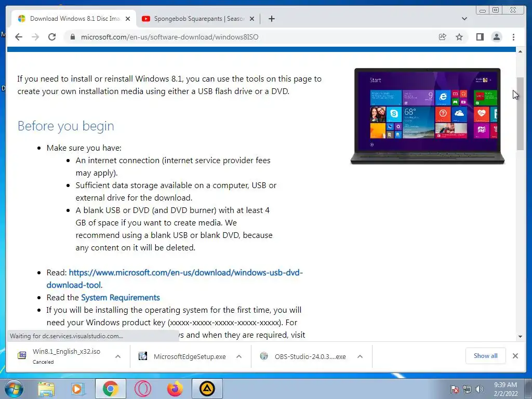Expand options for OBS-Studio download
532x399 pixels.
click(360, 356)
